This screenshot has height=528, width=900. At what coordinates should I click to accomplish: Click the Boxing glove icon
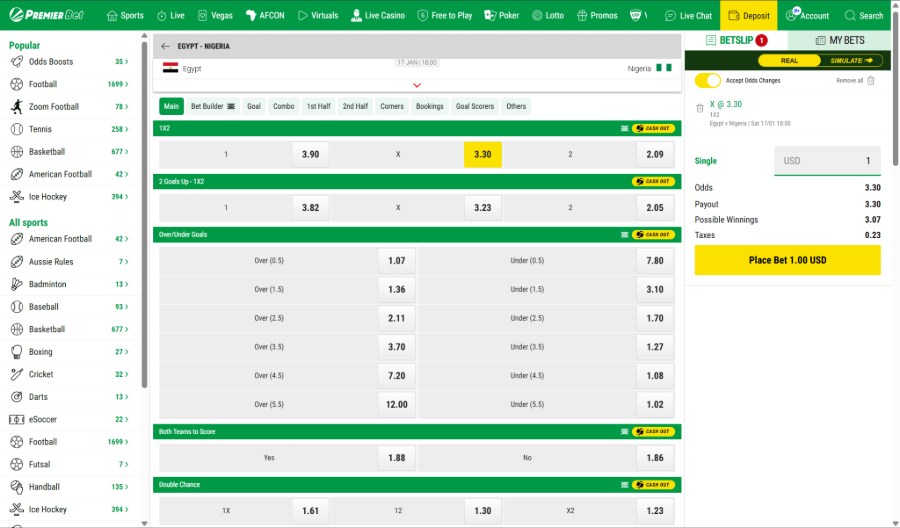17,352
